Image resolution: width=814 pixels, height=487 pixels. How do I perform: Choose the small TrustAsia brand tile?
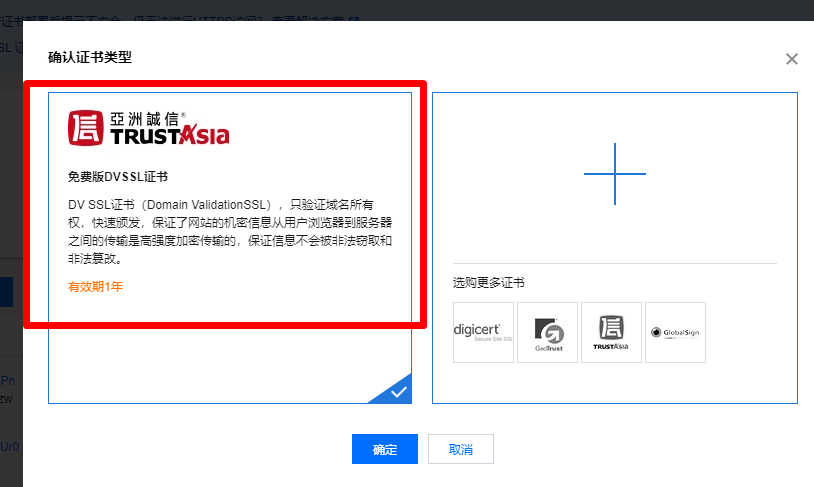[612, 332]
